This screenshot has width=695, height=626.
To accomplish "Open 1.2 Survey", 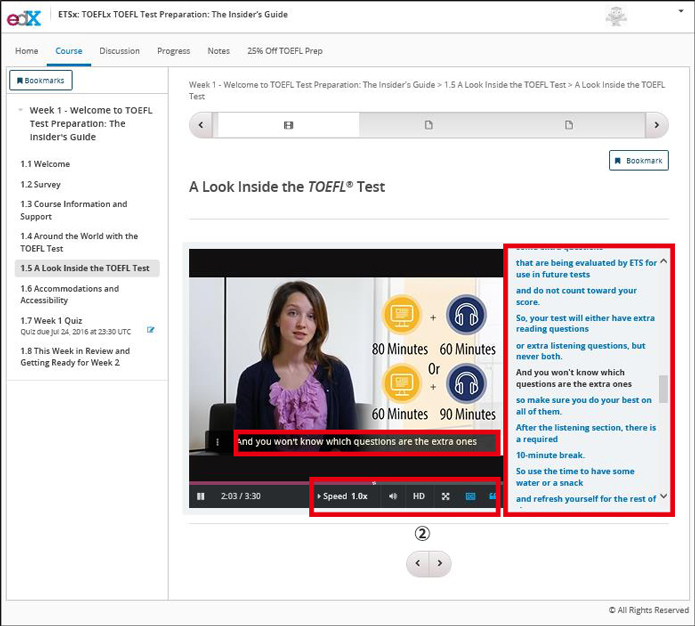I will click(40, 184).
